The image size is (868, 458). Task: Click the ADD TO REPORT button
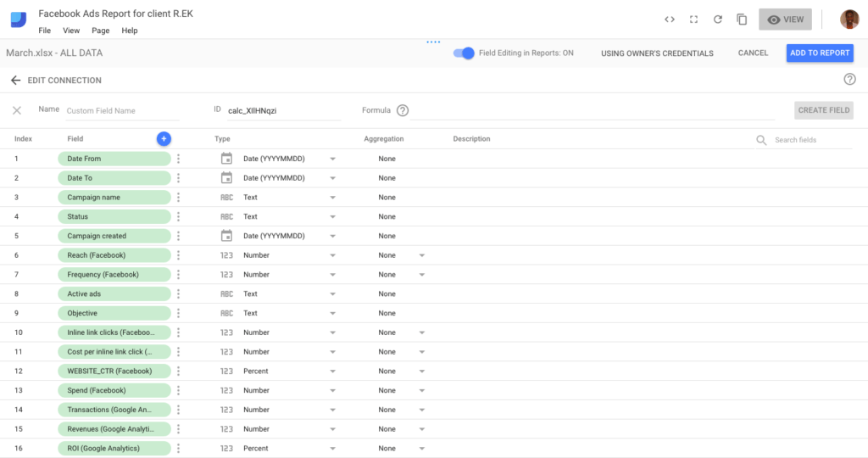(x=820, y=53)
